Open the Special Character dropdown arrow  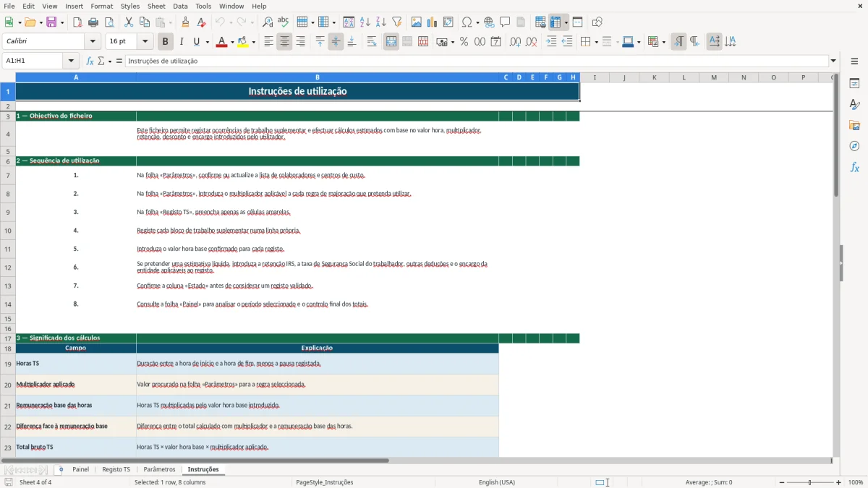point(477,22)
